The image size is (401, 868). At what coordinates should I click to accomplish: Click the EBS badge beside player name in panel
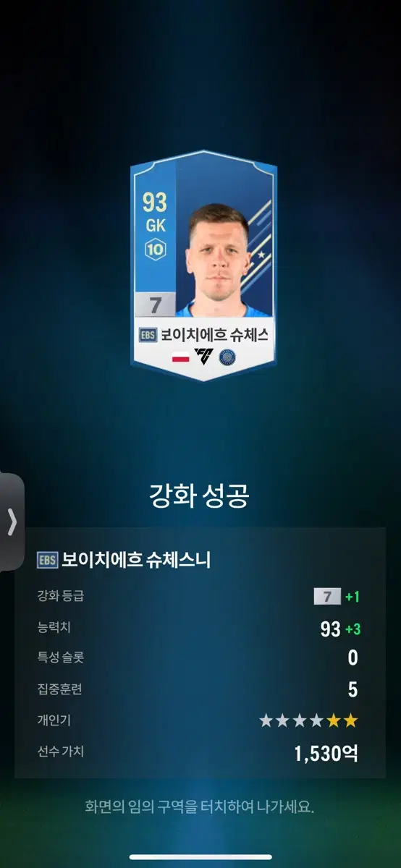(x=47, y=560)
